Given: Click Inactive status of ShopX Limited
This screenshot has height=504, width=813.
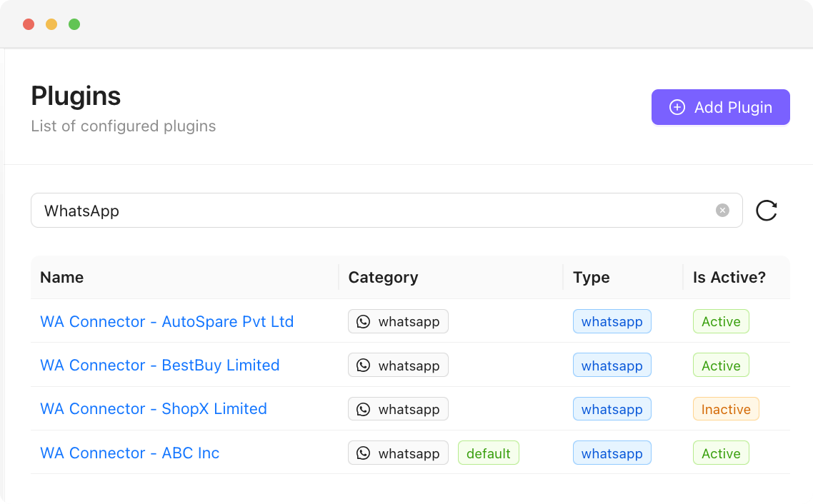Looking at the screenshot, I should coord(726,408).
